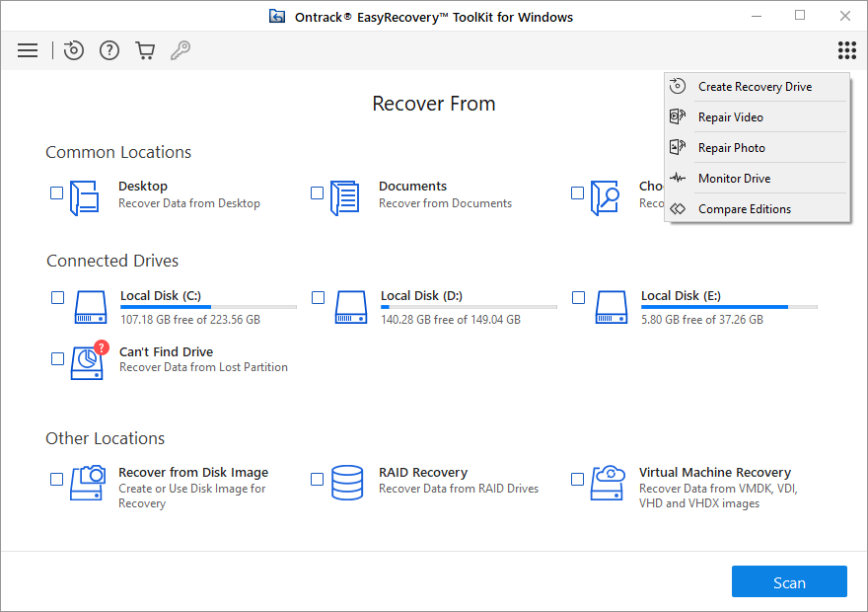The image size is (868, 612).
Task: Click the Monitor Drive pulse icon
Action: click(x=678, y=178)
